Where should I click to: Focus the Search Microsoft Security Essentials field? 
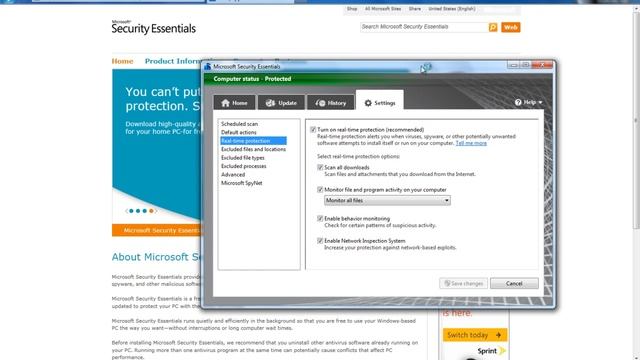click(424, 27)
